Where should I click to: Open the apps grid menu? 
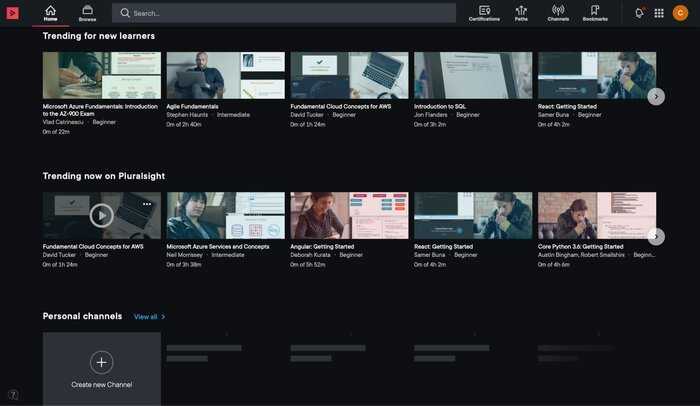click(x=659, y=13)
